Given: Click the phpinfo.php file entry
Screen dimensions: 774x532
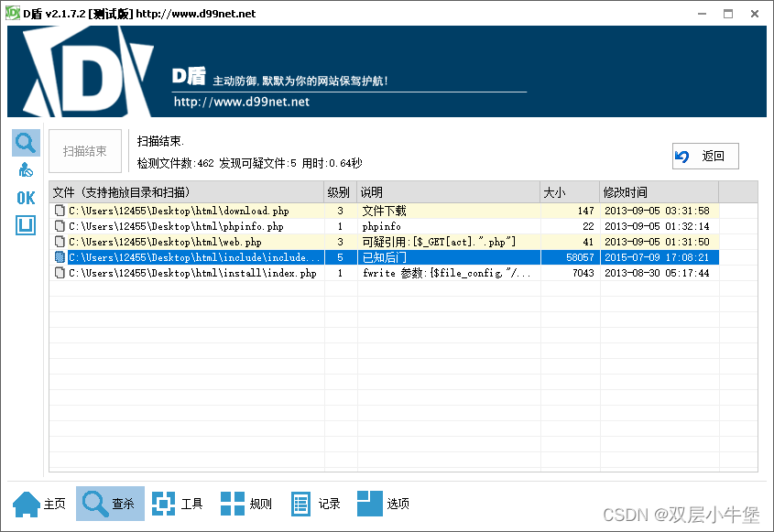Looking at the screenshot, I should click(x=183, y=226).
